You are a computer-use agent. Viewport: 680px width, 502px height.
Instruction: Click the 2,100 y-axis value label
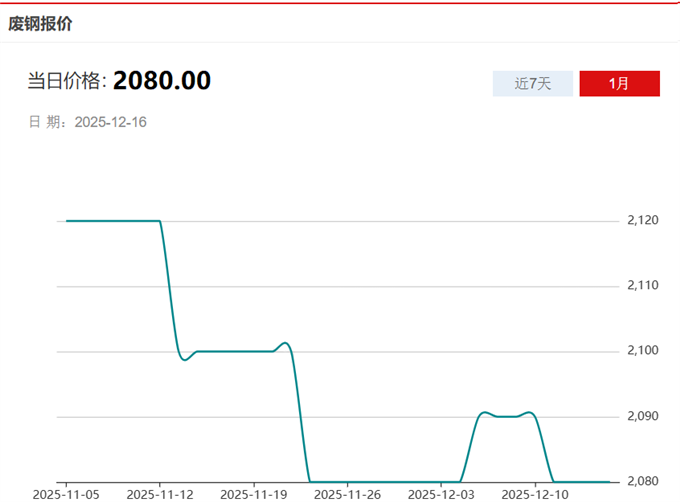644,351
